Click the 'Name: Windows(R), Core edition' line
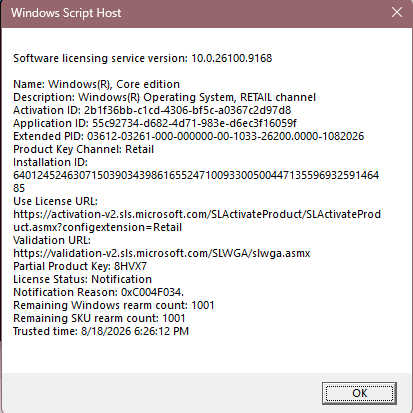413x413 pixels. click(x=96, y=84)
